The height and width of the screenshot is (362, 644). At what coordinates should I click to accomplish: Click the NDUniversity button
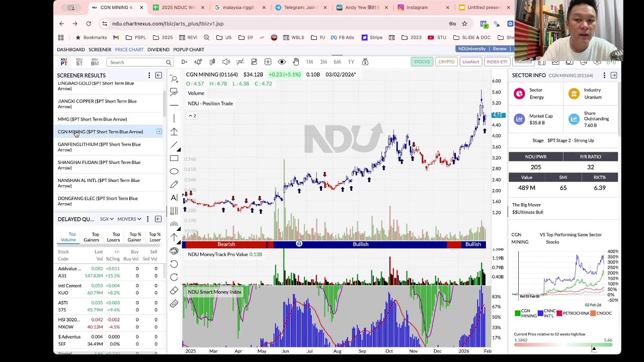tap(472, 49)
